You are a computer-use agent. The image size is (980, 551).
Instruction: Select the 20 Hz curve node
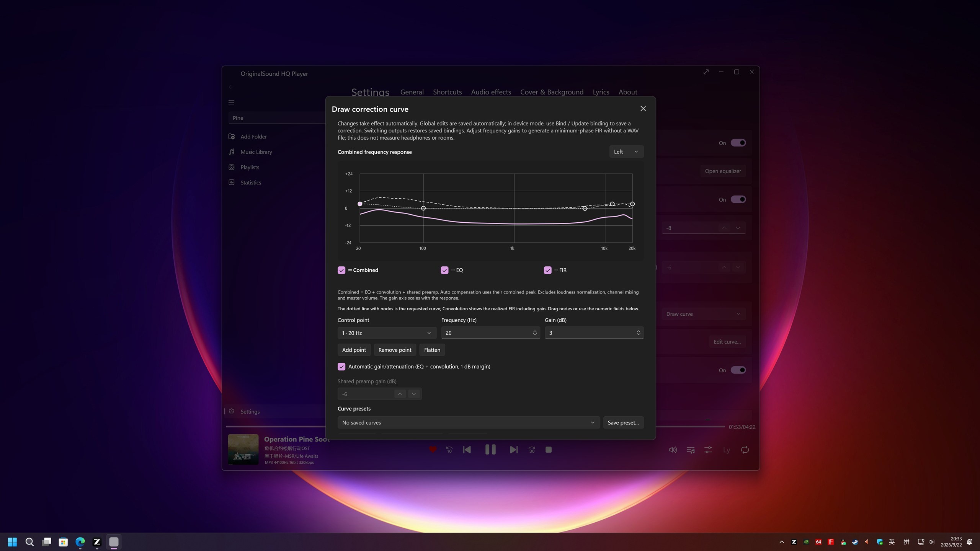point(360,204)
